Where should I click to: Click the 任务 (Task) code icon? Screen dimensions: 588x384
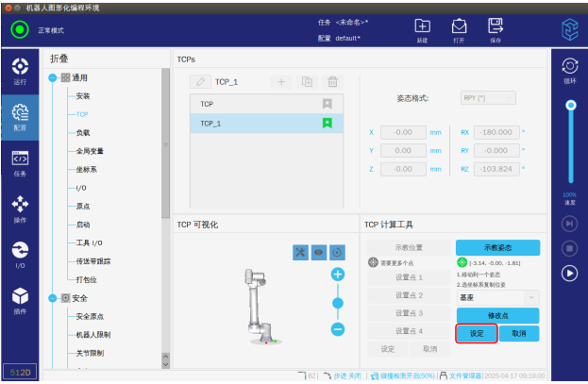[x=20, y=162]
